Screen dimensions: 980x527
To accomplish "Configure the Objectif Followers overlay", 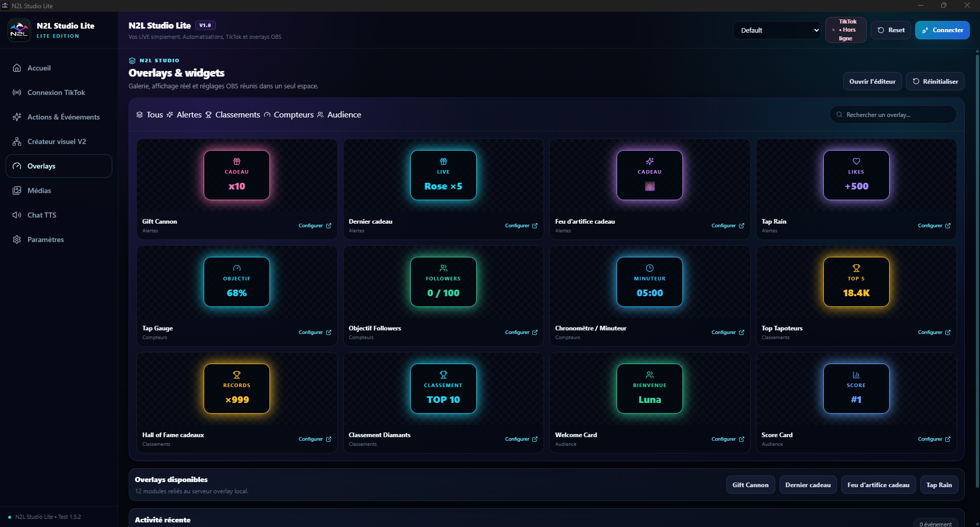I will click(521, 332).
